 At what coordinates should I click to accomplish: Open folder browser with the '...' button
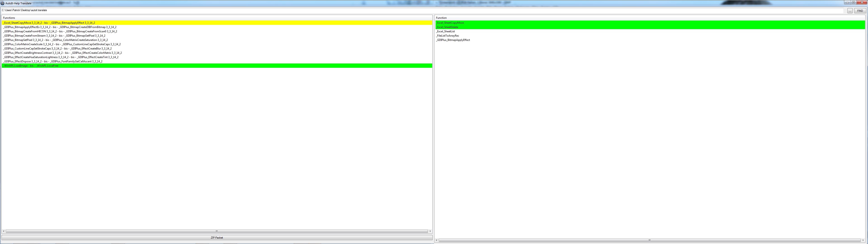(x=850, y=11)
